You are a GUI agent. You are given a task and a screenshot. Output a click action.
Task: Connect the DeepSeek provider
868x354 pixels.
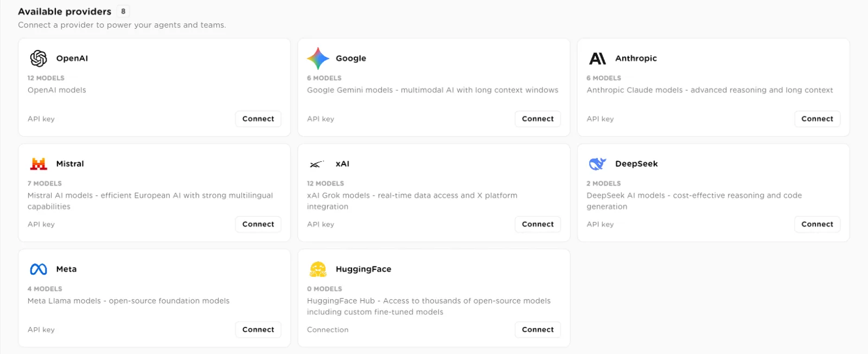coord(817,224)
